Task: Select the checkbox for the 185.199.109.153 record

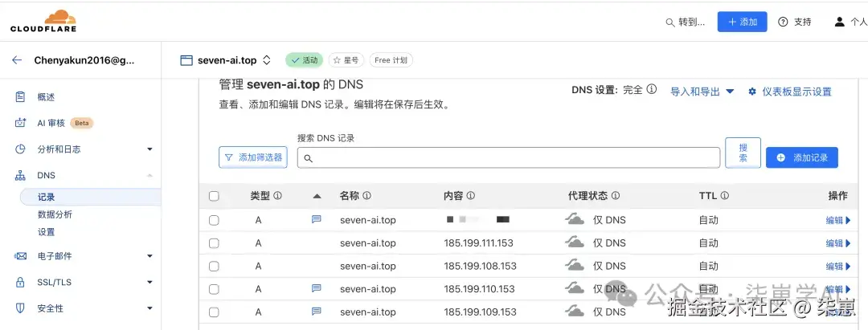Action: [x=214, y=312]
